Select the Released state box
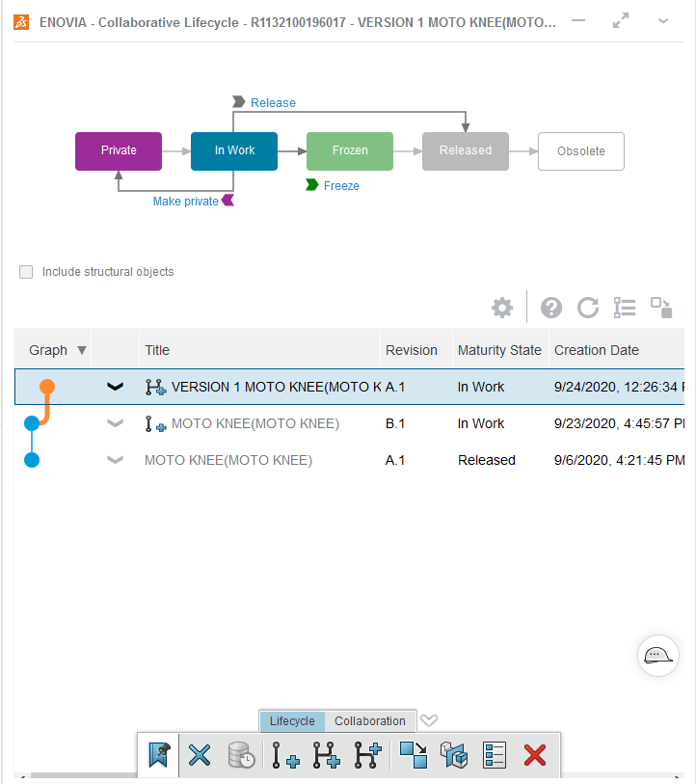The height and width of the screenshot is (784, 696). (x=466, y=151)
